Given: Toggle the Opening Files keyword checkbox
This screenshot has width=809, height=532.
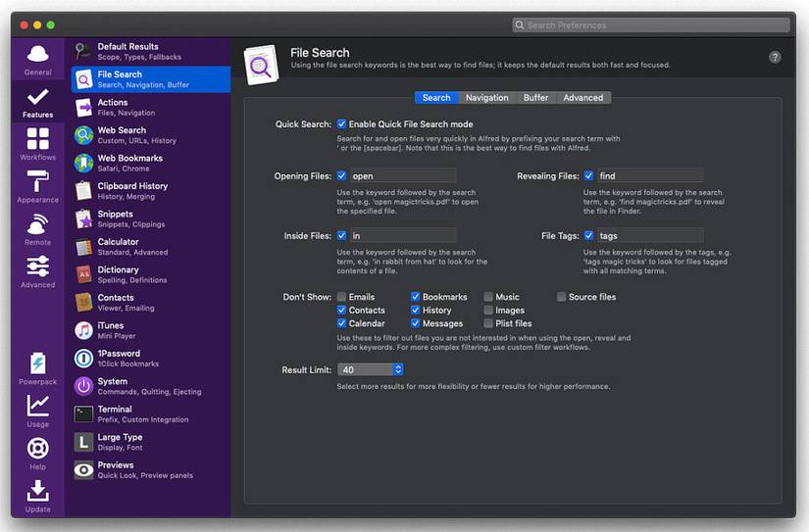Looking at the screenshot, I should pos(341,175).
